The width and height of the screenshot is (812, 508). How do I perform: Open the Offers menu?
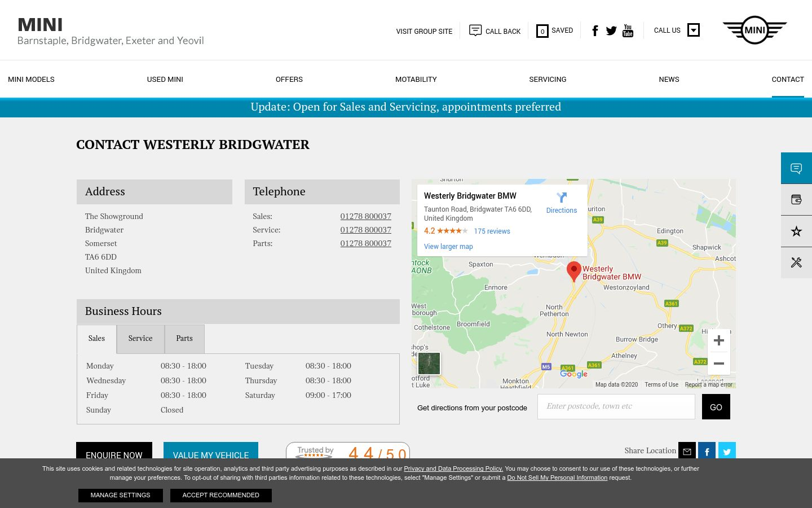[x=289, y=80]
